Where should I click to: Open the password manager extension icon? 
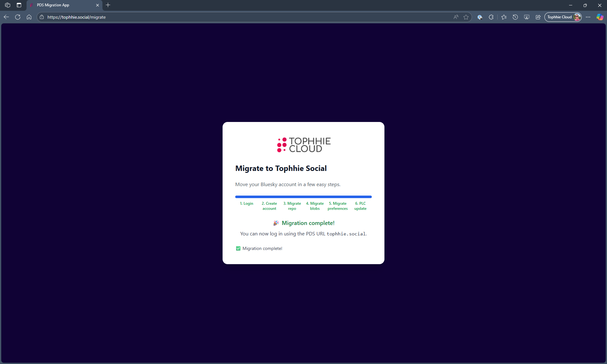(480, 17)
